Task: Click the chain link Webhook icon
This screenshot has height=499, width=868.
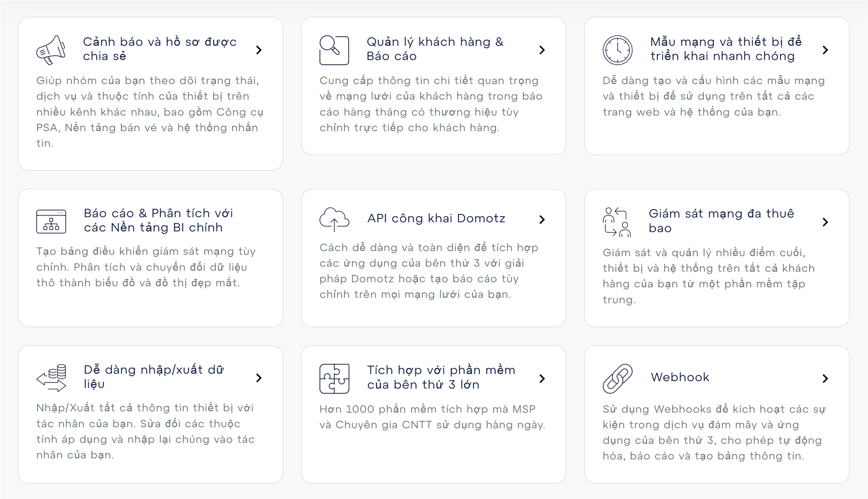Action: point(618,378)
